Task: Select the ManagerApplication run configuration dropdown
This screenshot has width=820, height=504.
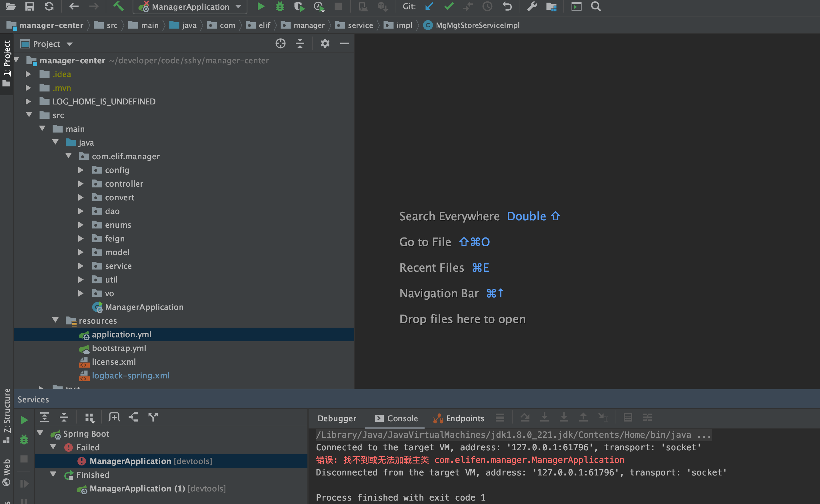Action: click(190, 7)
